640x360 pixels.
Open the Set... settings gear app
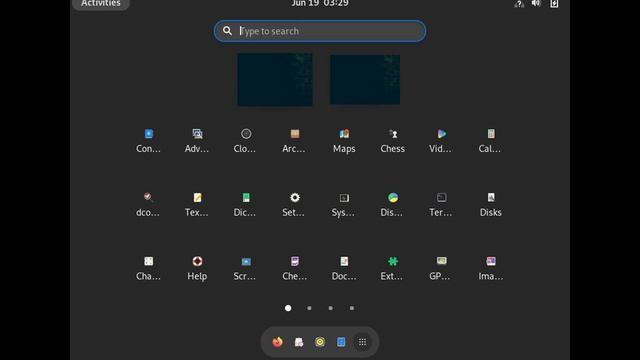click(x=295, y=204)
